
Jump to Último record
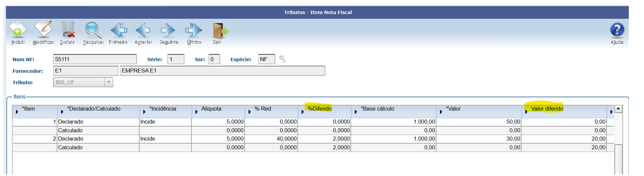pos(194,30)
